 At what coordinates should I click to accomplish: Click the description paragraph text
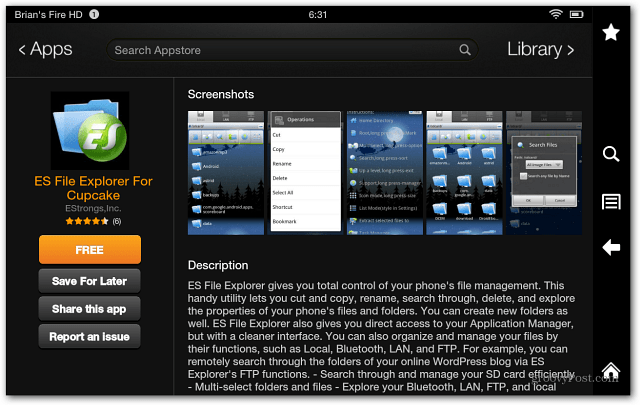[382, 336]
